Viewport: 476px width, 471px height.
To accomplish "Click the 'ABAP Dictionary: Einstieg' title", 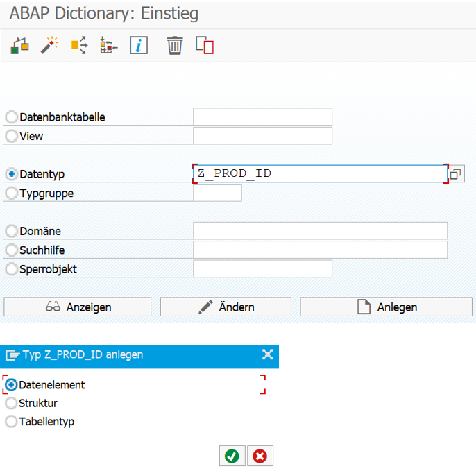I will 104,14.
